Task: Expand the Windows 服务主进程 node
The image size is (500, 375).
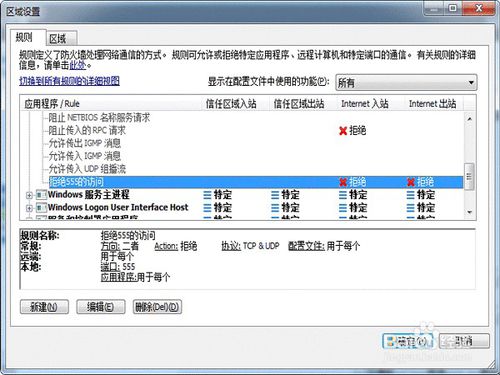Action: coord(29,195)
